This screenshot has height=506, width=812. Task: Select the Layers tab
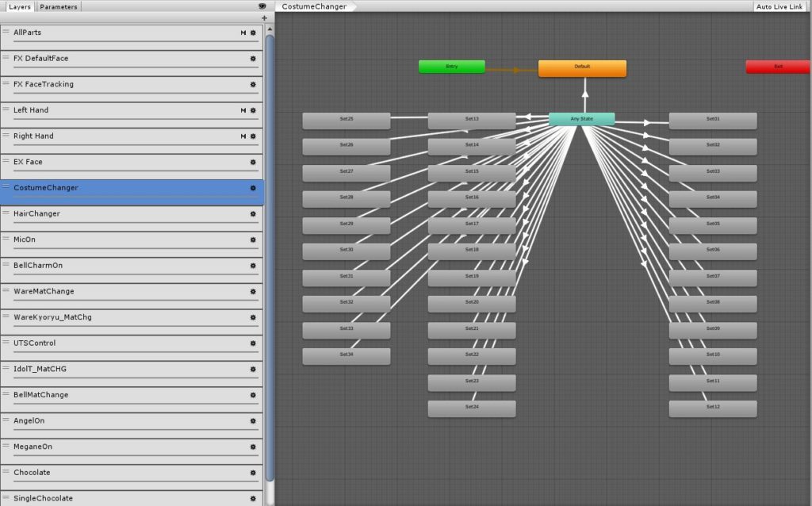(x=20, y=6)
